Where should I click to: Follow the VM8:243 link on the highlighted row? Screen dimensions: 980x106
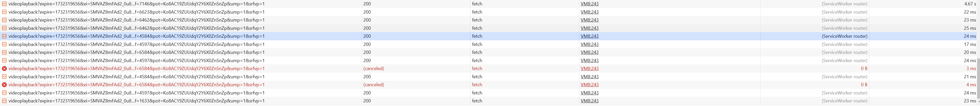pos(589,36)
